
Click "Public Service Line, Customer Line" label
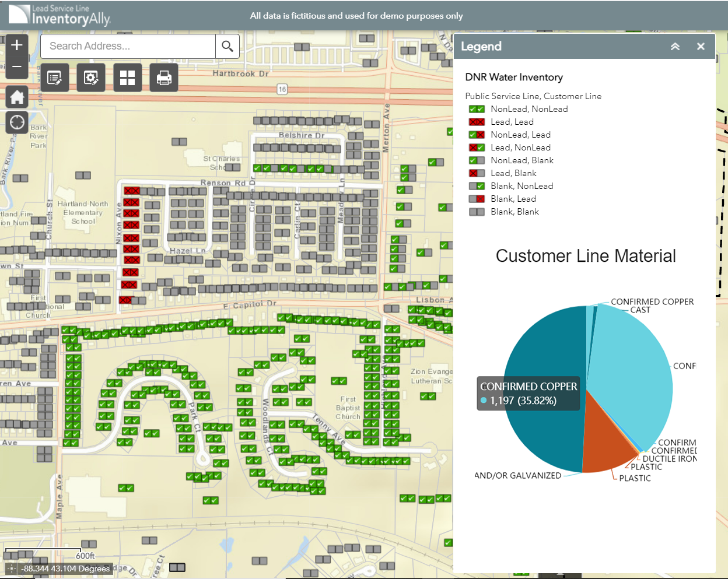533,96
